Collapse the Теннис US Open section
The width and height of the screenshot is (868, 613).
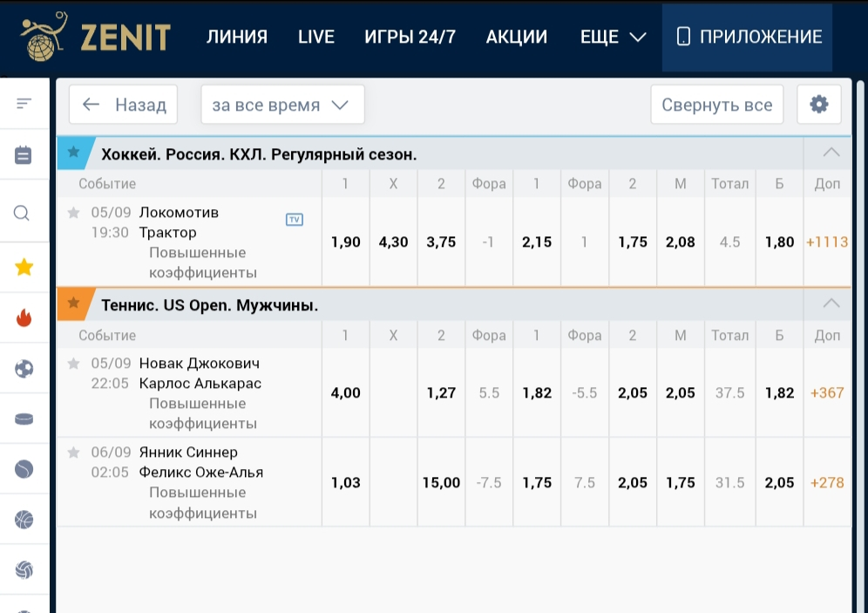(831, 304)
